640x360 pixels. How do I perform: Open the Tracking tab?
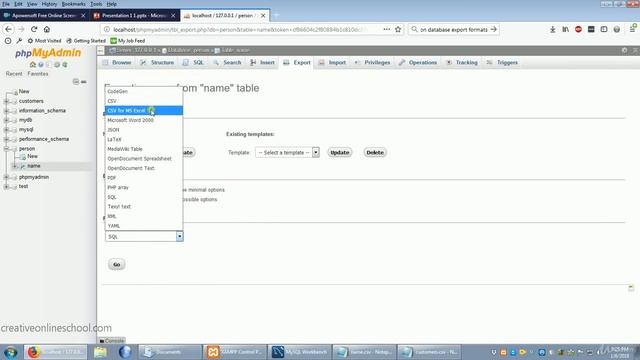(462, 62)
